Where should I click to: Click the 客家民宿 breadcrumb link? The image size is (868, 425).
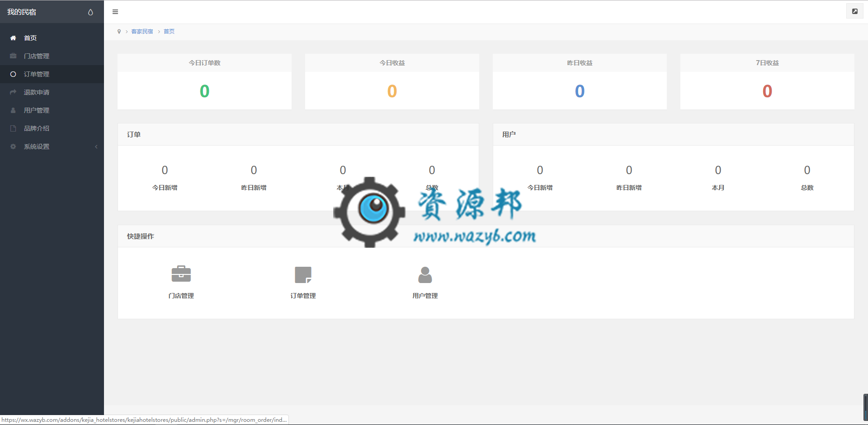(x=142, y=32)
